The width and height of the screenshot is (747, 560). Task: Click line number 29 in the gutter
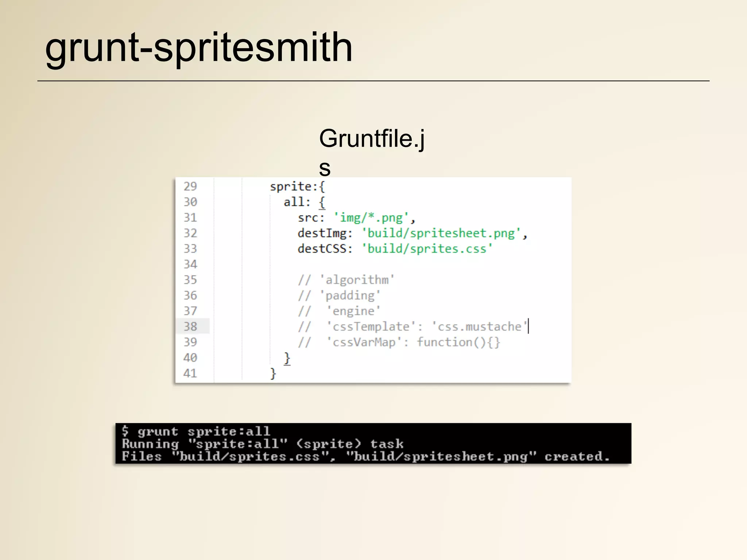pos(190,186)
